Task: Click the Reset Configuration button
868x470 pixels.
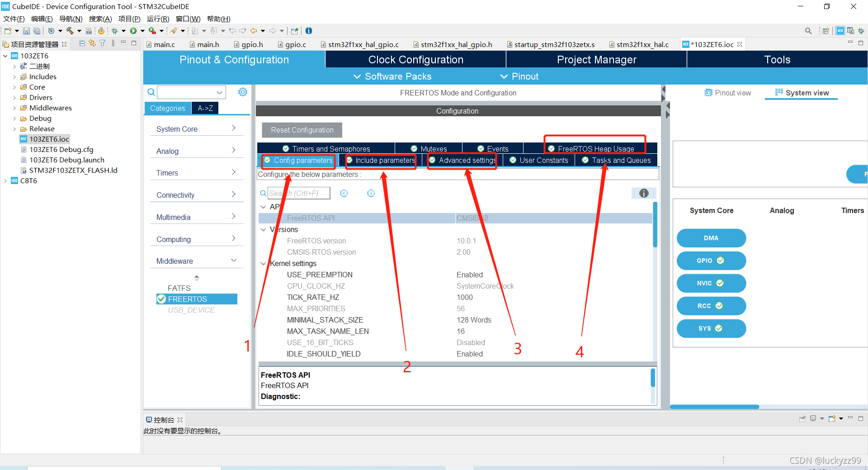Action: (x=302, y=130)
